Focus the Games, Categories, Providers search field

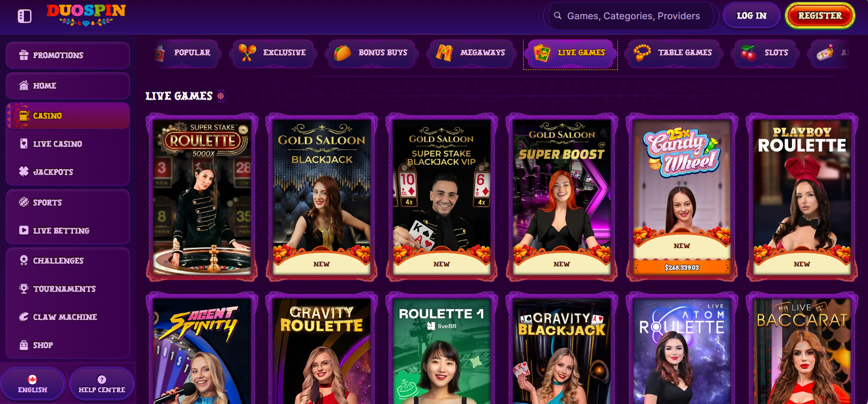pyautogui.click(x=631, y=16)
